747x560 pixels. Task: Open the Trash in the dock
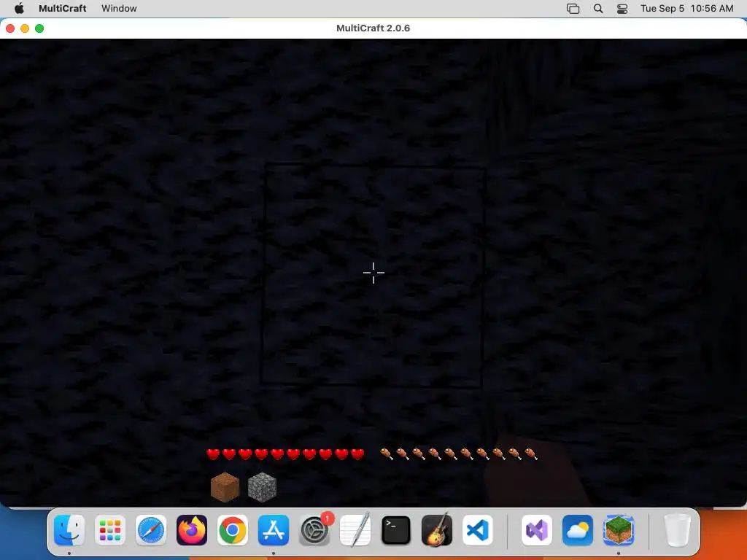pyautogui.click(x=677, y=530)
